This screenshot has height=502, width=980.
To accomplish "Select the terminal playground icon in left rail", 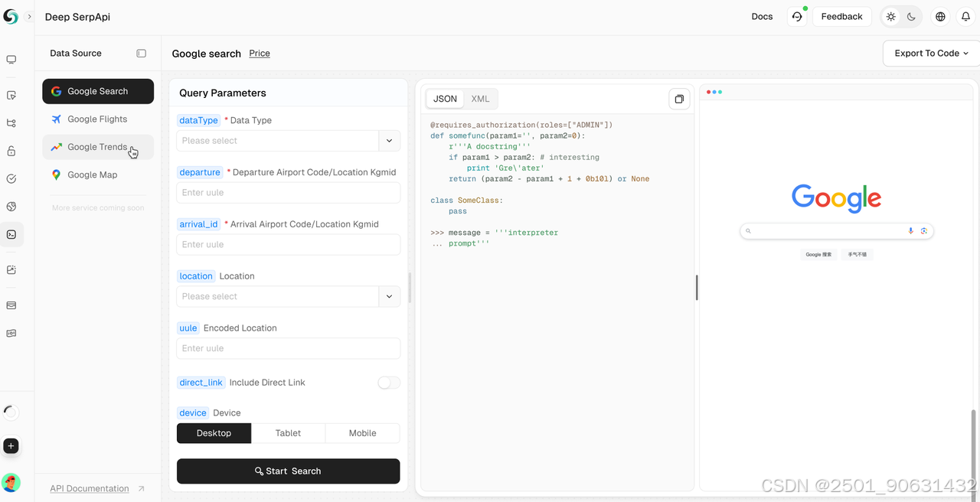I will pos(11,235).
